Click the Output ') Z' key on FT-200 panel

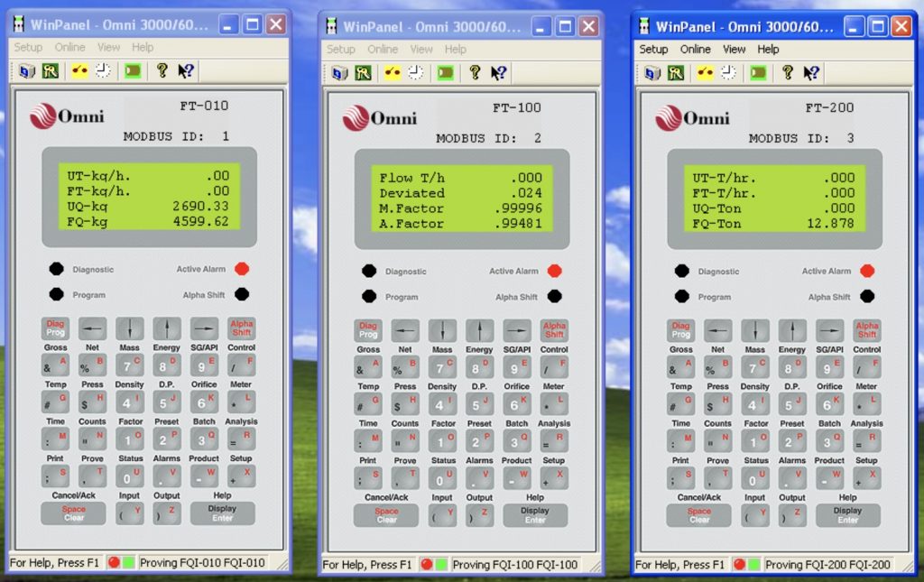[x=792, y=515]
